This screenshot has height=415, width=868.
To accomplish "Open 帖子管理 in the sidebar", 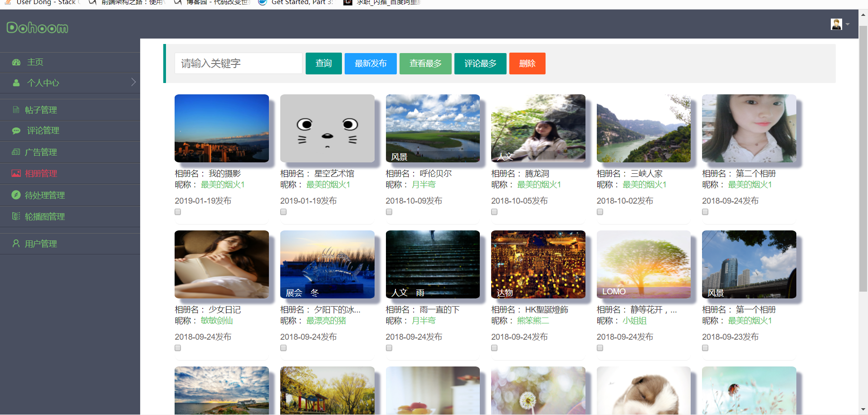I will click(x=70, y=110).
